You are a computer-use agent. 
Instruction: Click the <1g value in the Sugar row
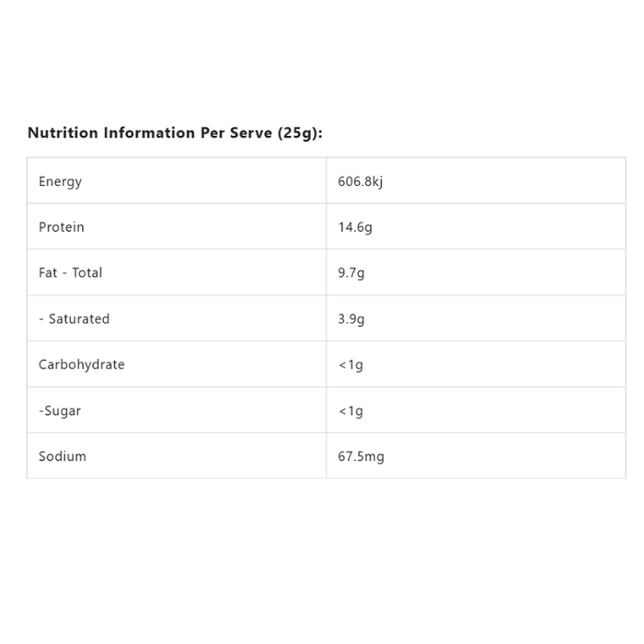(x=351, y=411)
